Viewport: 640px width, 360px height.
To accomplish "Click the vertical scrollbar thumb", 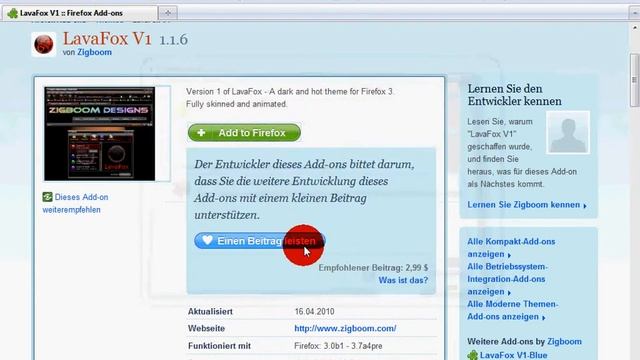I will click(634, 80).
